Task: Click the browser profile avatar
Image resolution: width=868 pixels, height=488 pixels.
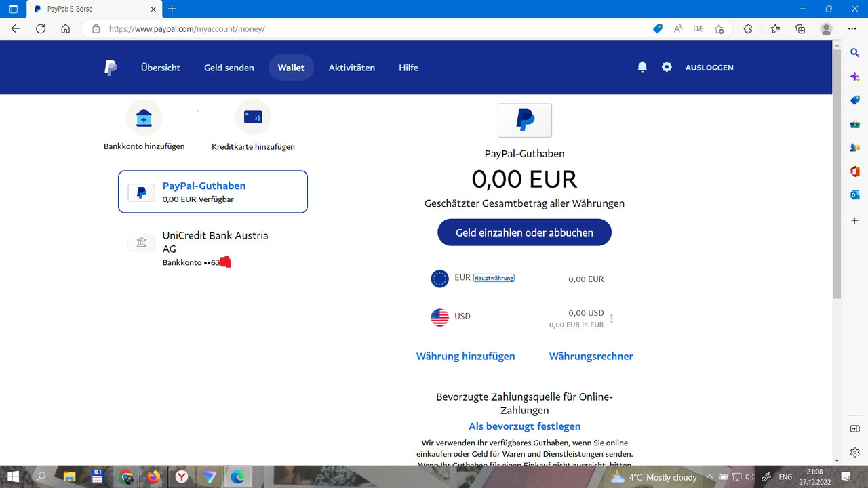Action: tap(826, 28)
